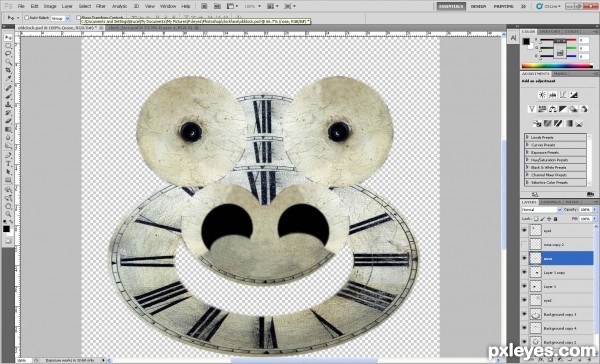Image resolution: width=600 pixels, height=364 pixels.
Task: Add an Invert adjustment
Action: (x=537, y=124)
